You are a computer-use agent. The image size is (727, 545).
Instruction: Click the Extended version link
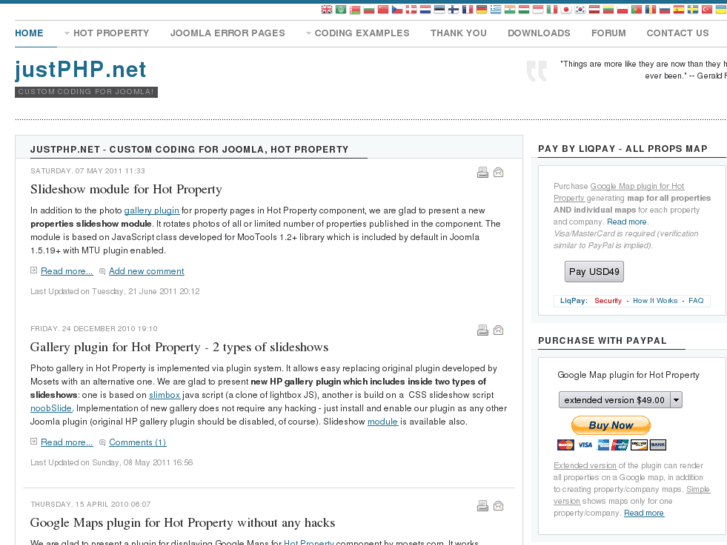[585, 465]
